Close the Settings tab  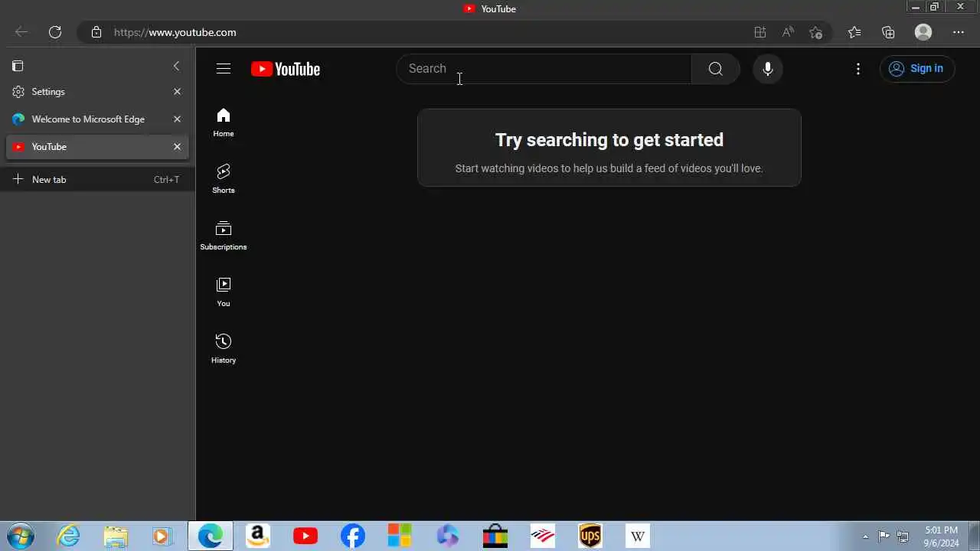[x=177, y=92]
